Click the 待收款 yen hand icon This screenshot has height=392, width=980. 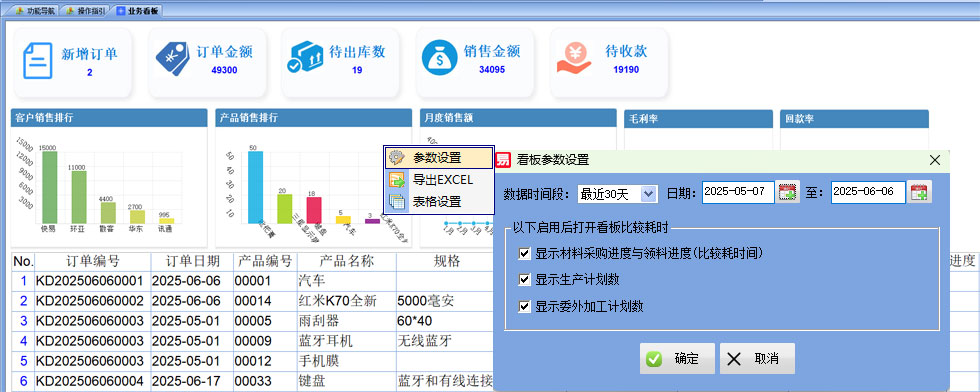tap(574, 58)
